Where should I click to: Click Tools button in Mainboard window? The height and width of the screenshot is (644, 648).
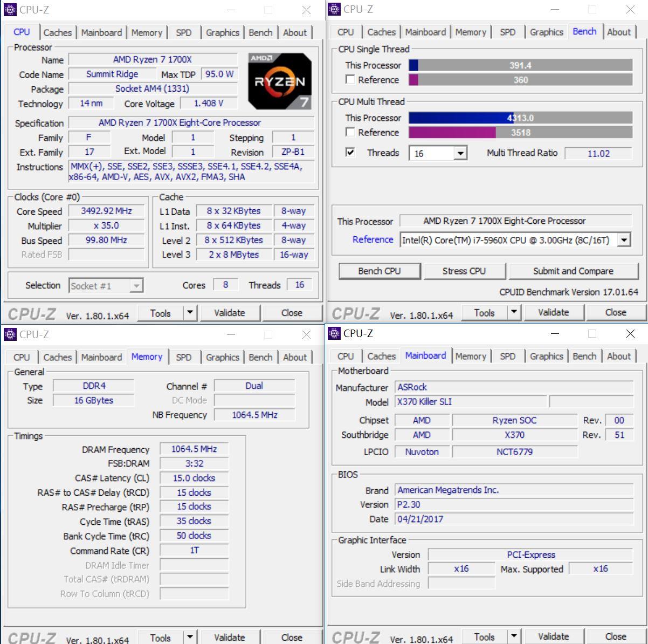coord(485,636)
